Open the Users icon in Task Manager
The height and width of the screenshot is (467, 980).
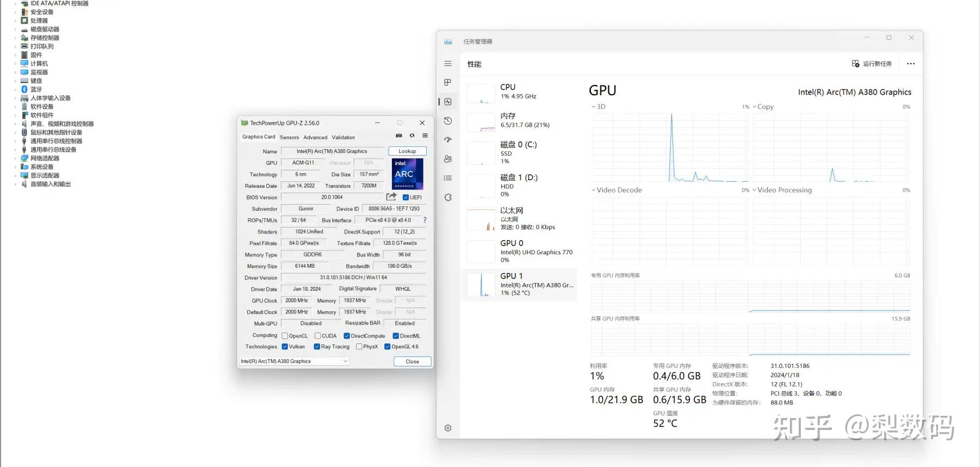[x=448, y=159]
